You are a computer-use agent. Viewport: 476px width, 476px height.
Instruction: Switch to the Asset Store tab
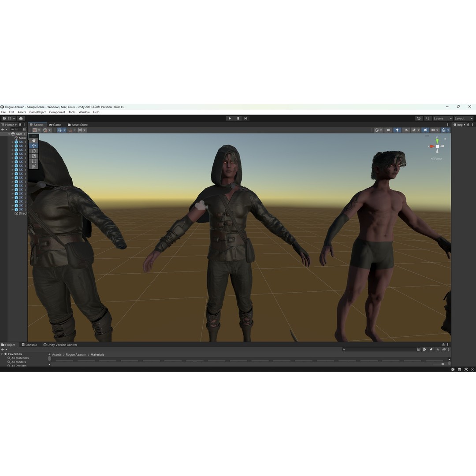78,124
